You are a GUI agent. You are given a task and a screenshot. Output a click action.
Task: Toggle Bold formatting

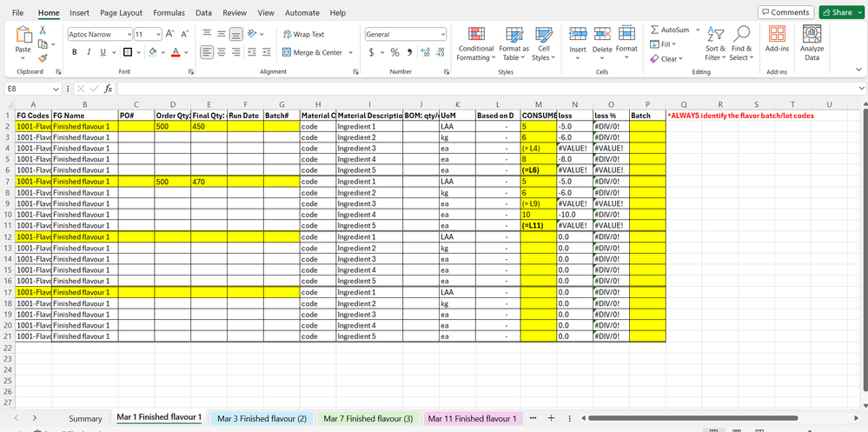(74, 53)
